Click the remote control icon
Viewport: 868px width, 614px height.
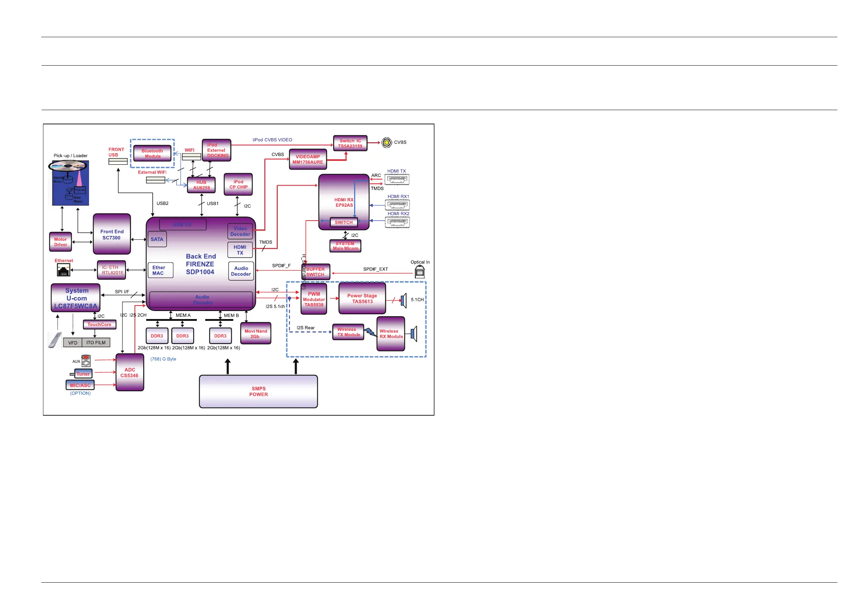55,340
